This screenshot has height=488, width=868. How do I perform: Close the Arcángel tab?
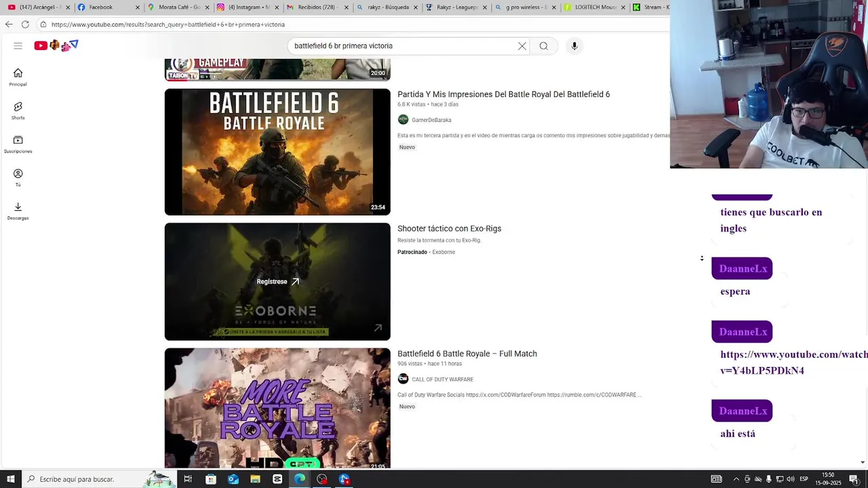coord(68,7)
